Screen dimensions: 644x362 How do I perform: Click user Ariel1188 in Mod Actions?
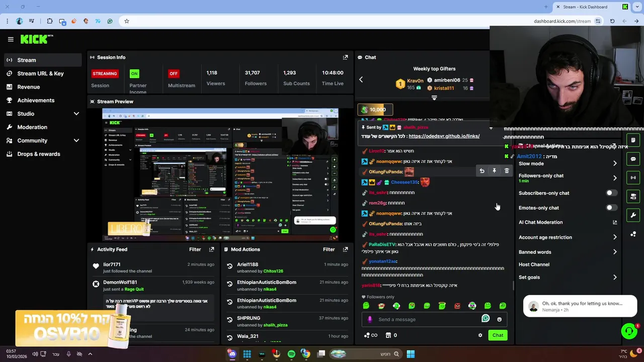[248, 264]
